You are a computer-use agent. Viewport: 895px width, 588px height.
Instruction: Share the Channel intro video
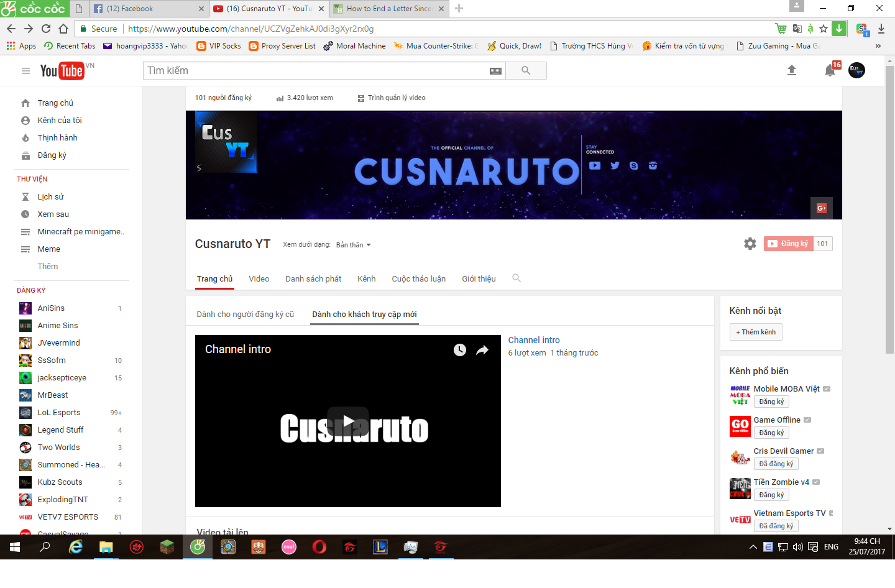click(482, 350)
